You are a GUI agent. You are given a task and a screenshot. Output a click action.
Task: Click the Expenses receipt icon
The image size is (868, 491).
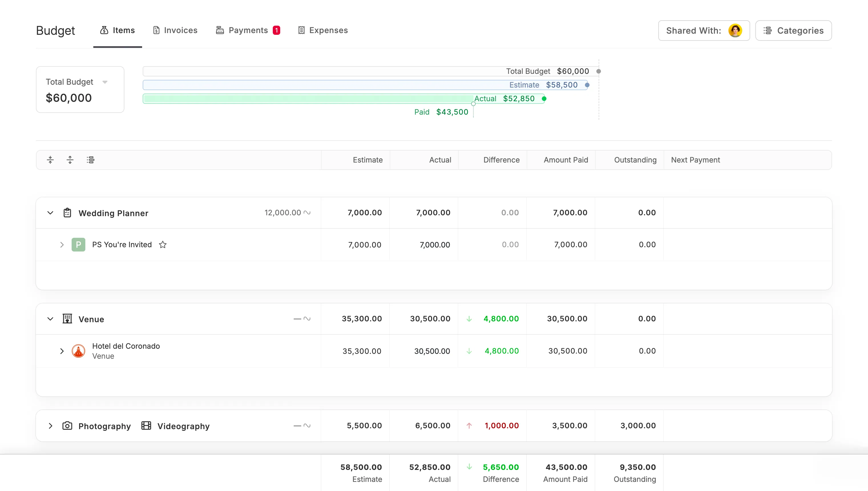[x=301, y=30]
